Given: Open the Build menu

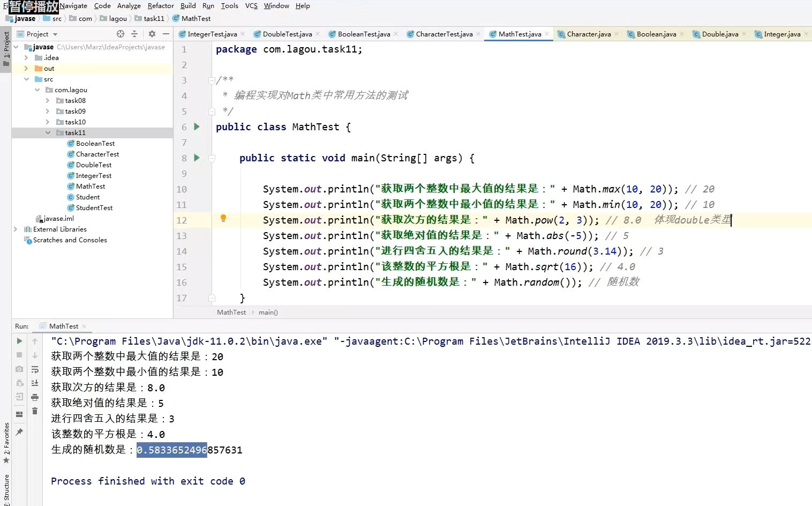Looking at the screenshot, I should pos(188,6).
